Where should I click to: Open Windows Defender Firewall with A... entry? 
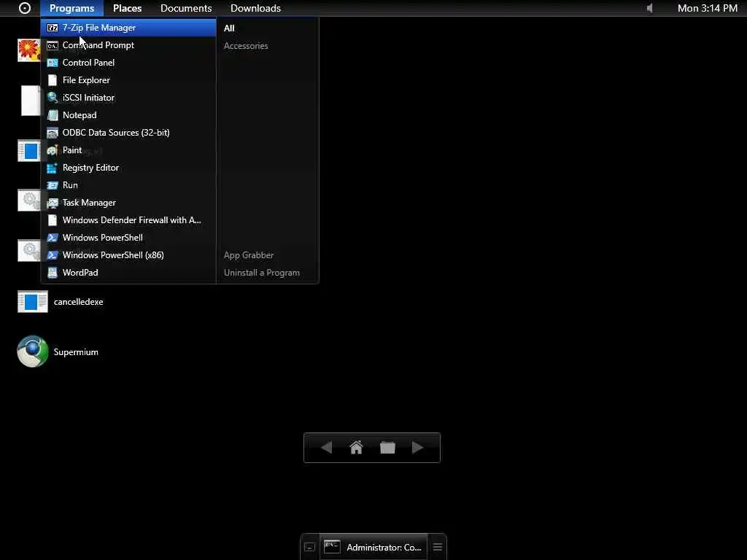click(x=128, y=220)
